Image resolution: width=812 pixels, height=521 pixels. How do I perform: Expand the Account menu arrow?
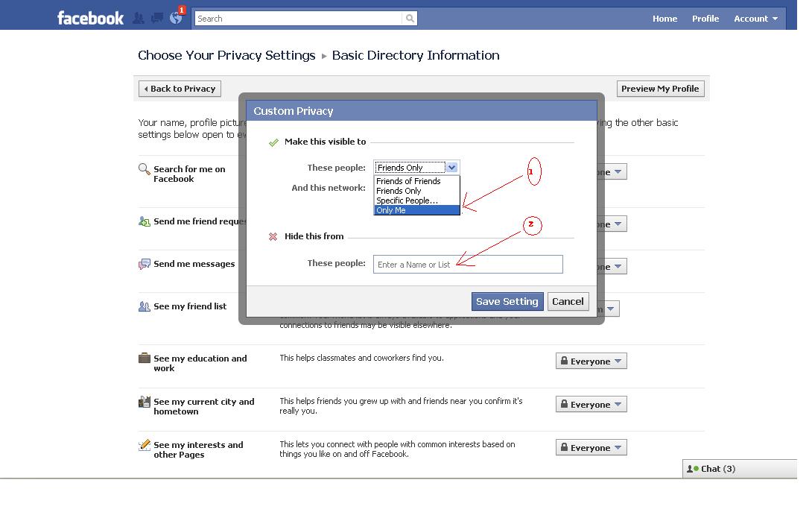coord(775,19)
